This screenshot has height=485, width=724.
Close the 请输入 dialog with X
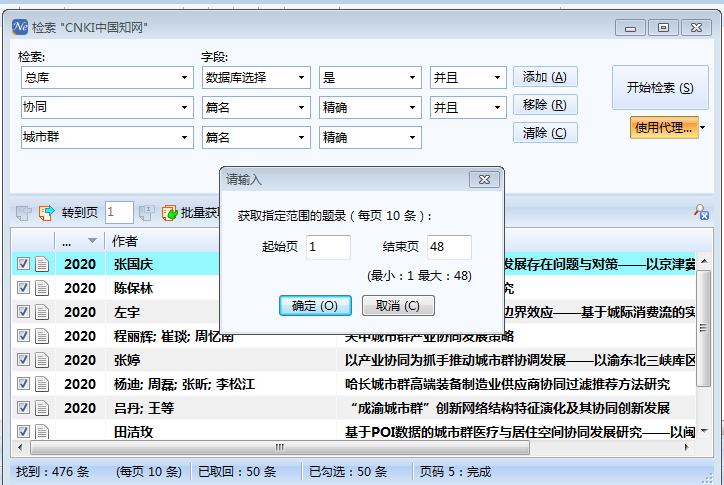(x=484, y=180)
